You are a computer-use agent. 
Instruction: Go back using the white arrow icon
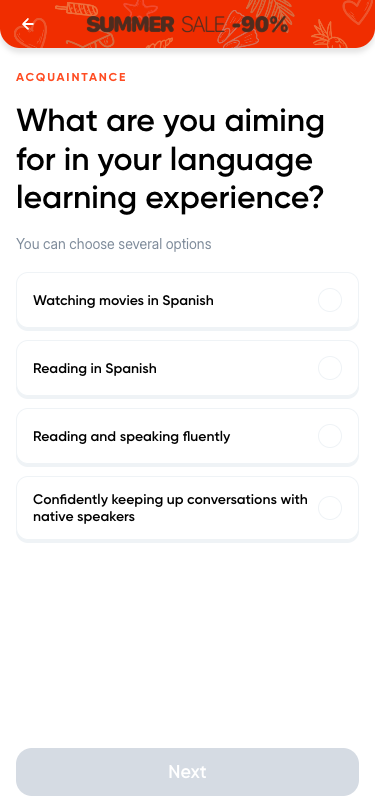(27, 24)
